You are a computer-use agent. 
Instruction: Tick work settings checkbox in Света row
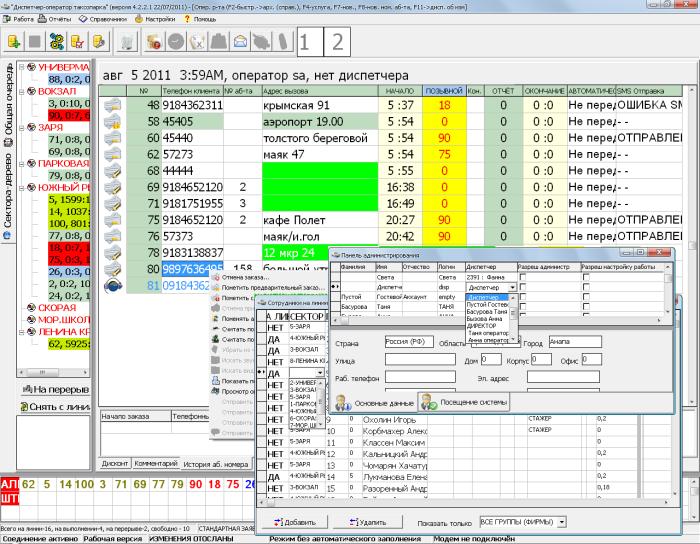pos(587,277)
